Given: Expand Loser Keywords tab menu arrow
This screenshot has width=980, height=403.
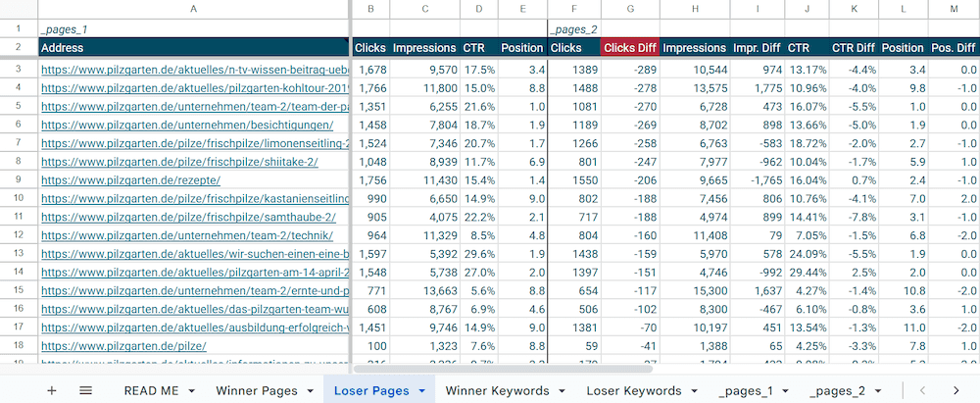Looking at the screenshot, I should click(x=694, y=391).
